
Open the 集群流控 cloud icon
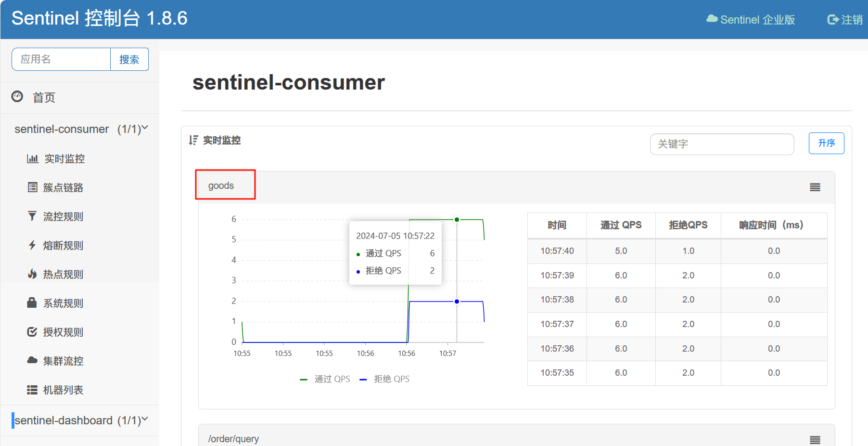pos(32,360)
